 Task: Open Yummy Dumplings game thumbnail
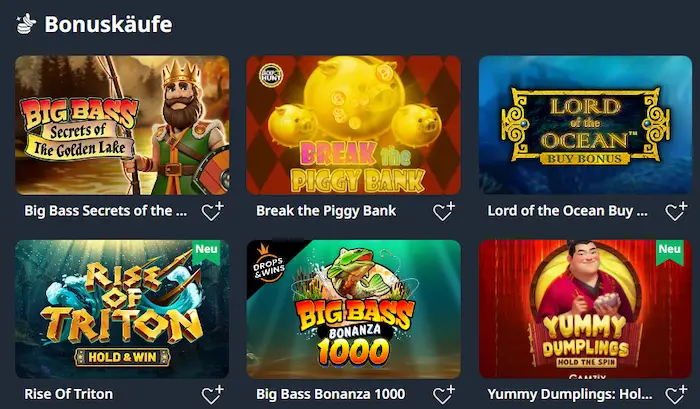coord(585,309)
